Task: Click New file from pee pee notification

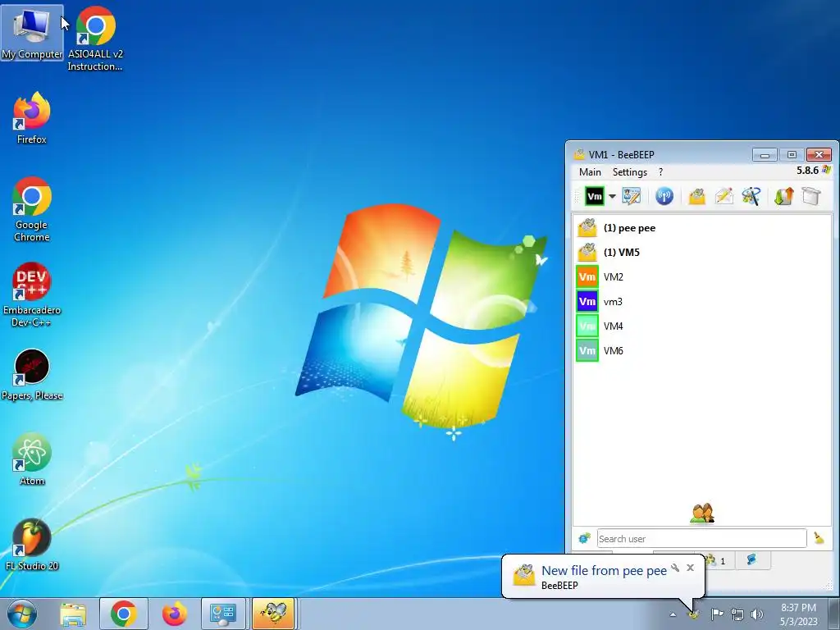Action: click(x=604, y=571)
